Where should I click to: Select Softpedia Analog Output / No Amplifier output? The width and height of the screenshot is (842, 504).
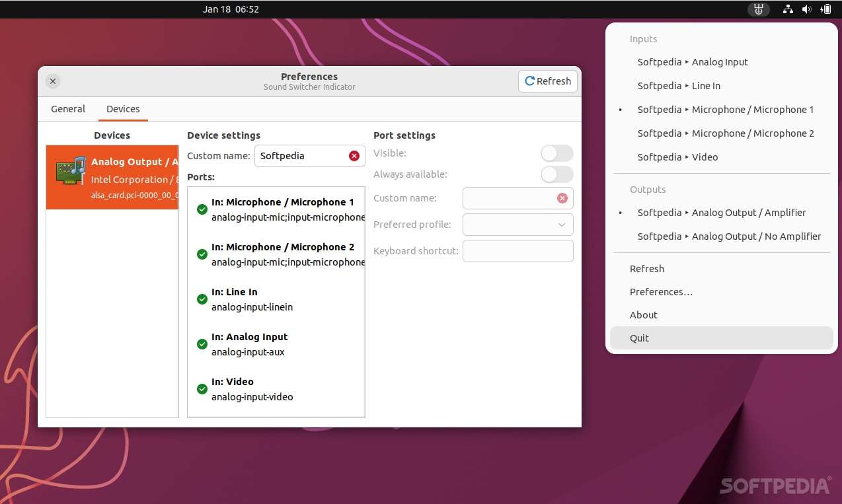[729, 236]
